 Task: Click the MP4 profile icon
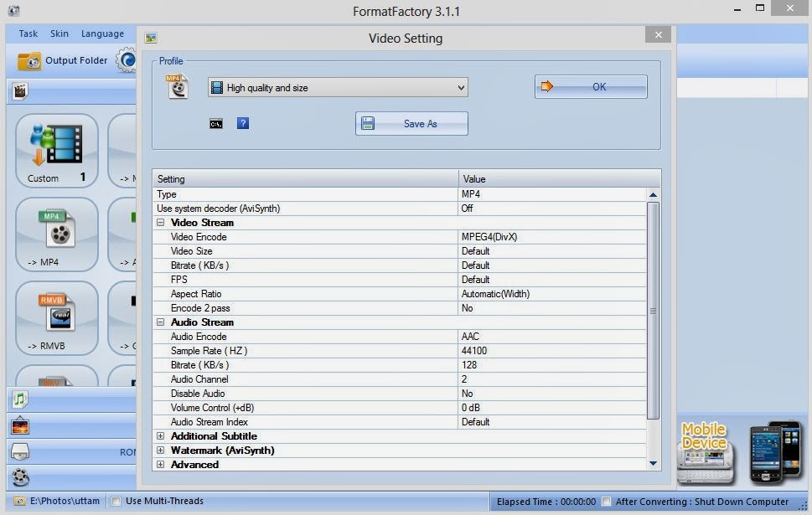click(x=177, y=86)
